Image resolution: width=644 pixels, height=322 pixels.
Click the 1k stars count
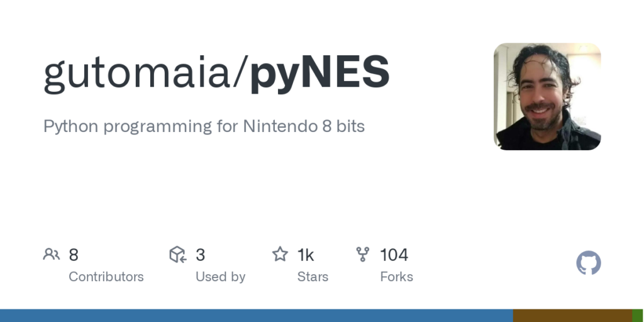(306, 255)
